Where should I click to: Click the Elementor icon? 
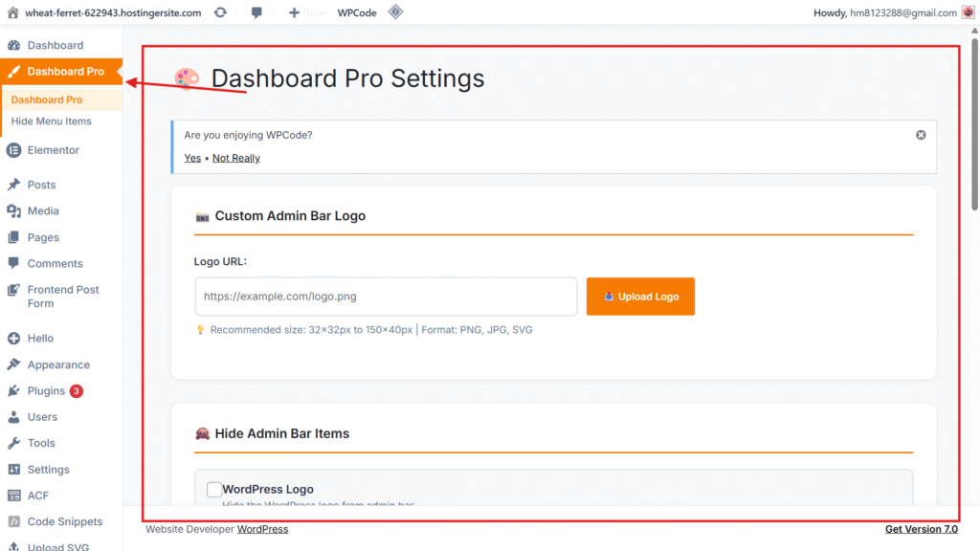[x=13, y=150]
